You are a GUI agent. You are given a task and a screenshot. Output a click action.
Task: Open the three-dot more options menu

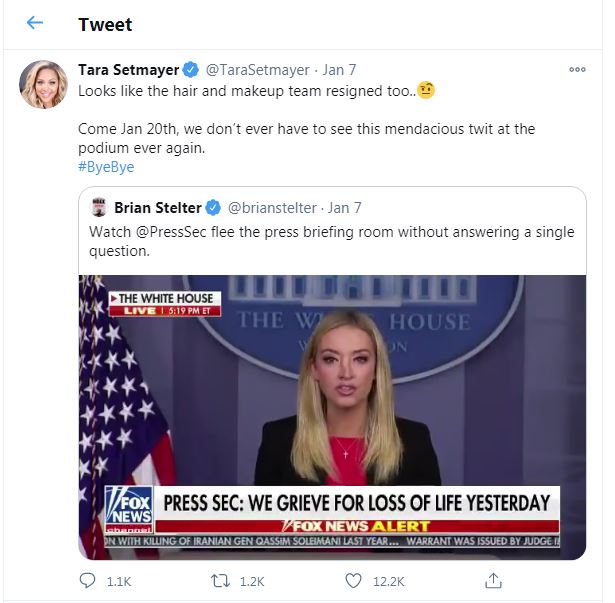[x=577, y=70]
